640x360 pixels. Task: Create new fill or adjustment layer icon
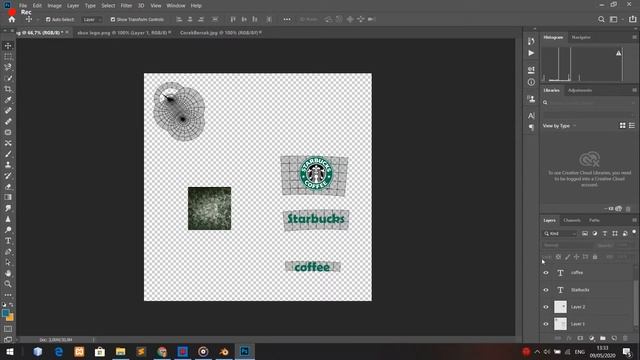click(592, 338)
